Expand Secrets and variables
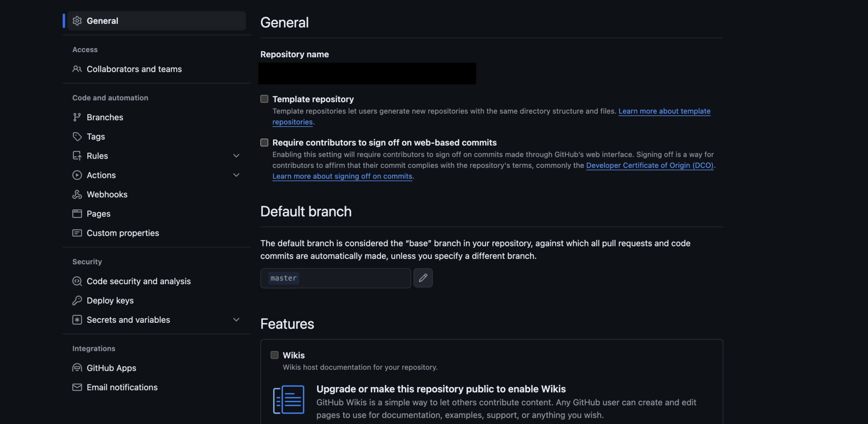This screenshot has height=424, width=868. click(x=236, y=320)
